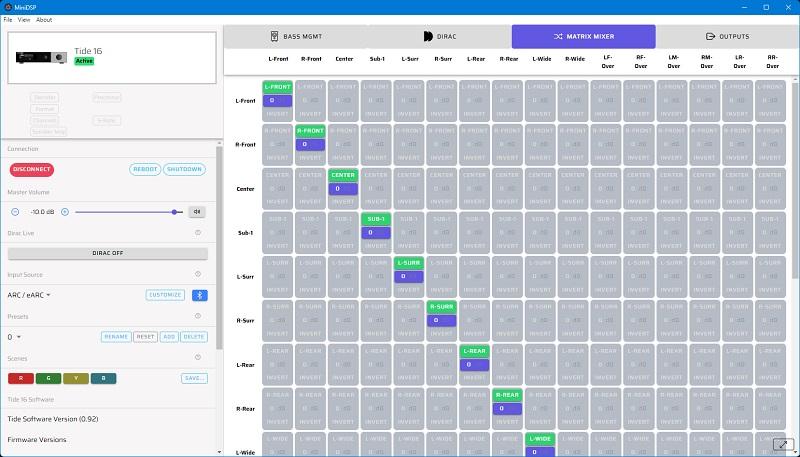Toggle L-FRONT routing in L-Front row

point(278,88)
